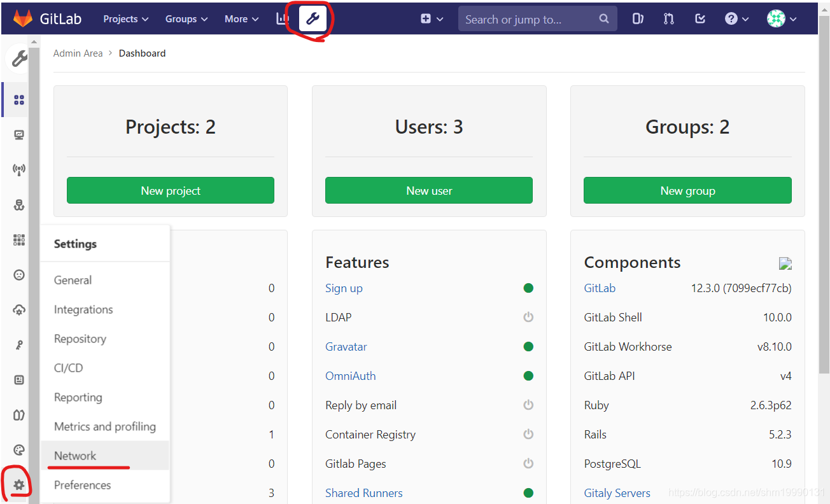
Task: Open the Messages broadcast icon in sidebar
Action: coord(19,170)
